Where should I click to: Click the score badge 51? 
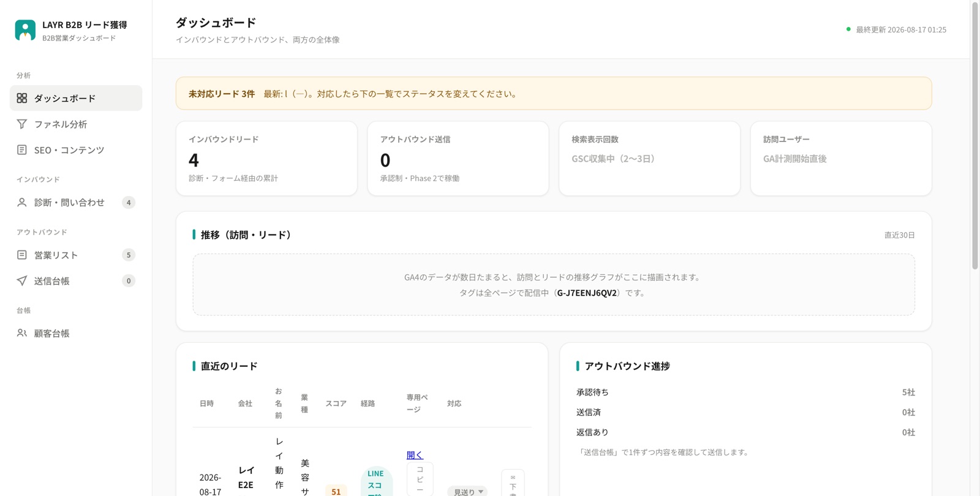click(336, 490)
